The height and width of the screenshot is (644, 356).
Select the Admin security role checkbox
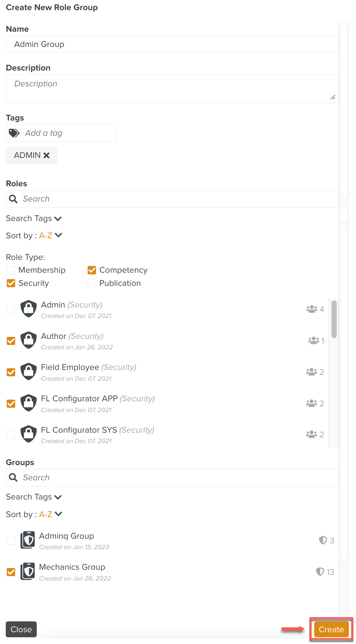click(x=11, y=309)
